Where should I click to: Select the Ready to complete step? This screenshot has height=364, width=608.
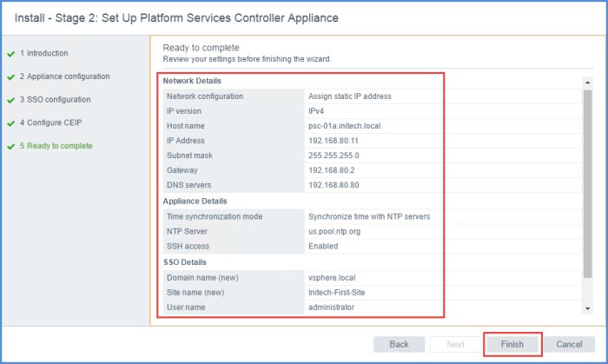[x=59, y=146]
